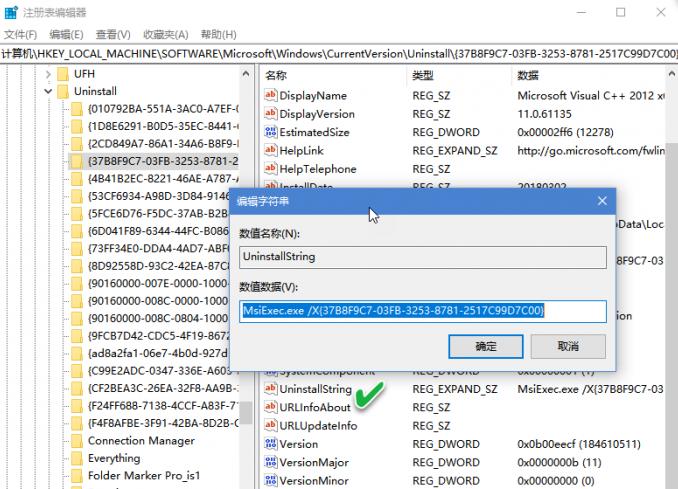
Task: Click the DisplayName string value icon
Action: pos(271,95)
